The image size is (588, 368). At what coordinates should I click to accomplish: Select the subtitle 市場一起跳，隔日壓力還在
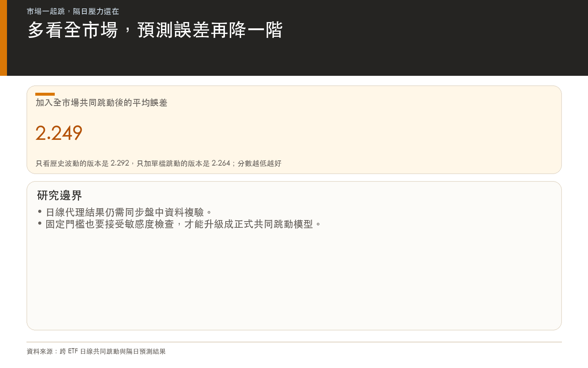(73, 11)
